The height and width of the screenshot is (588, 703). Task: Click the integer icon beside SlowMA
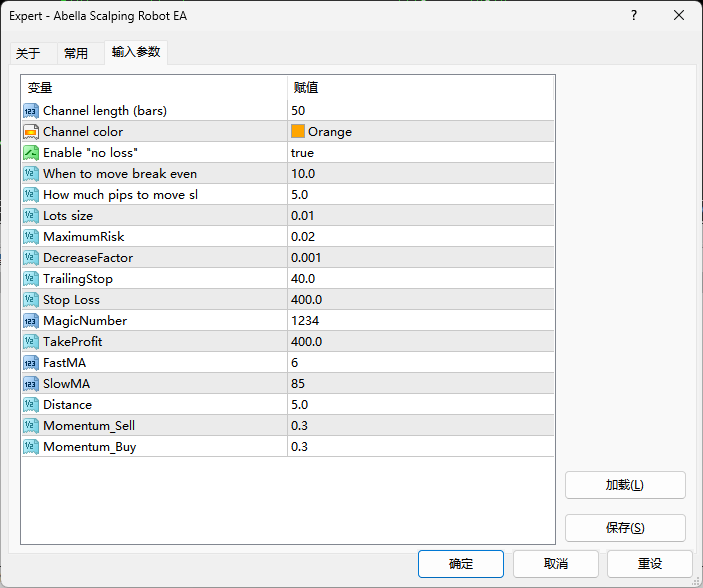[x=30, y=384]
